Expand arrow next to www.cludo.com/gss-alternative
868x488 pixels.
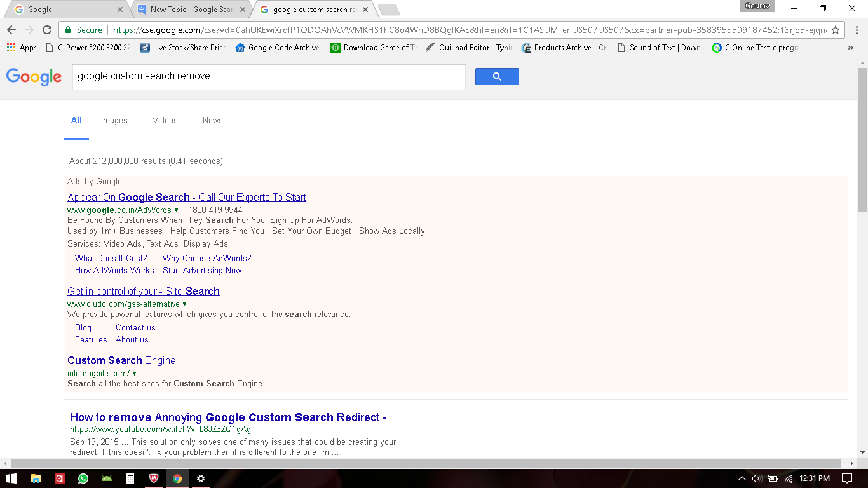184,304
